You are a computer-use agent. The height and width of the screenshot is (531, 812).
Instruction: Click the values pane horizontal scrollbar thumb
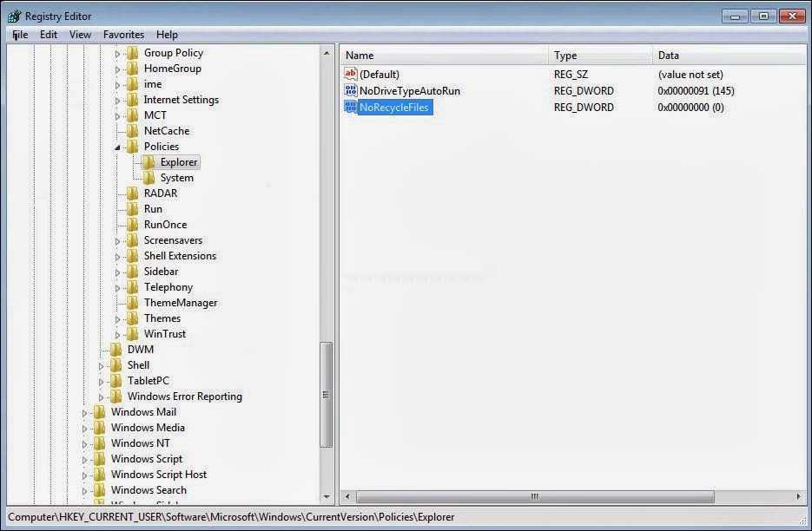tap(534, 497)
